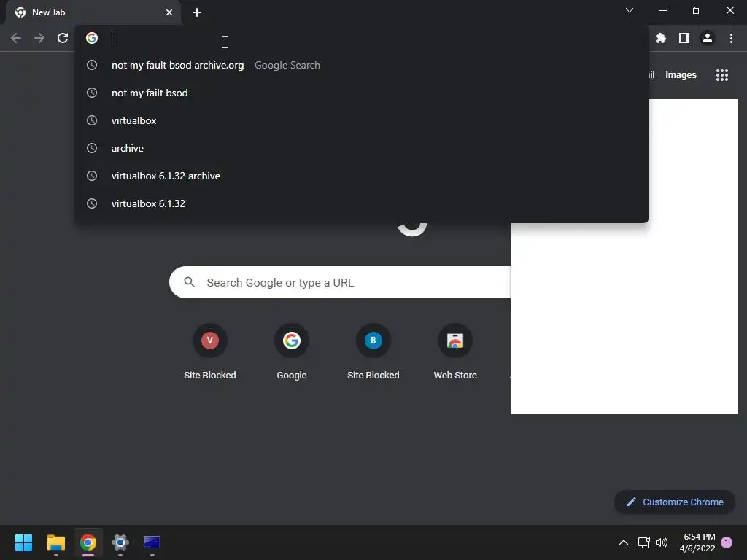The image size is (747, 560).
Task: Pick the 'virtualbox 6.1.32' suggestion
Action: point(362,203)
